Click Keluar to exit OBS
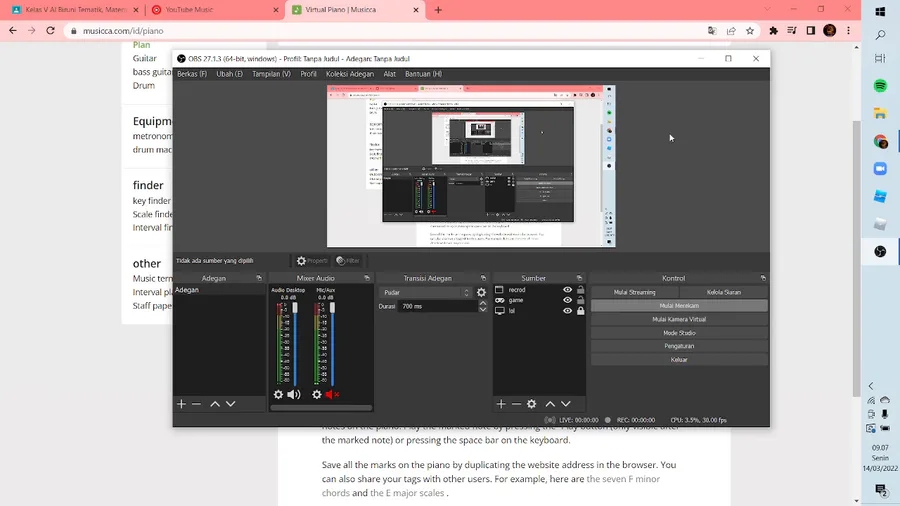This screenshot has width=900, height=506. pyautogui.click(x=679, y=360)
